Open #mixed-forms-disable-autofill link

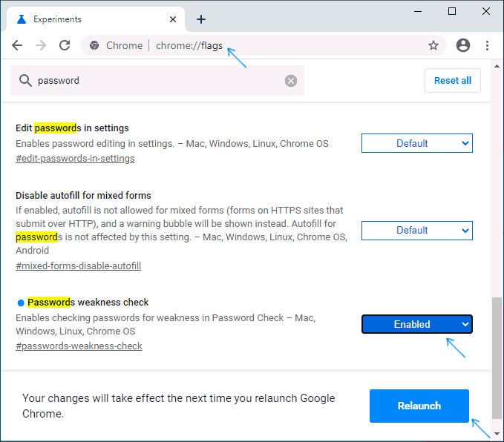pos(78,266)
